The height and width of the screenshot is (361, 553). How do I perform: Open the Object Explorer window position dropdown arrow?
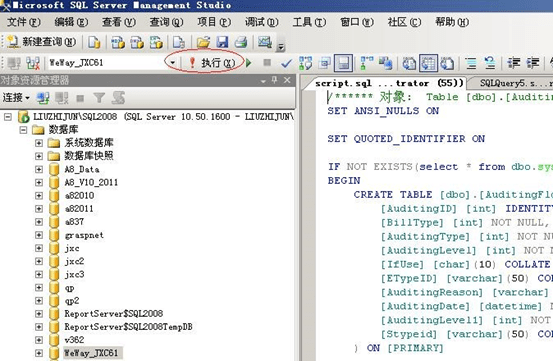coord(263,81)
